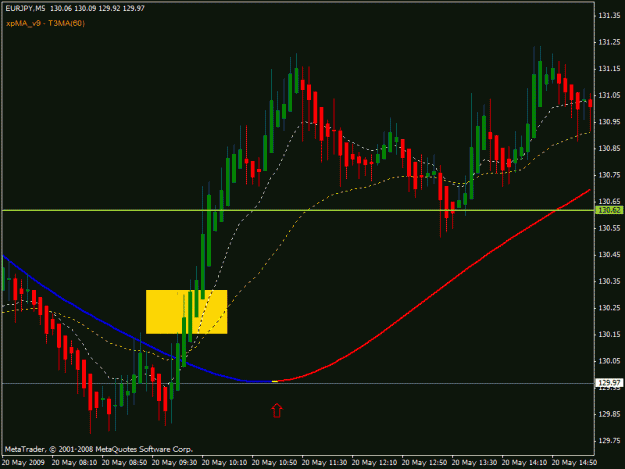Click the 20 May 11:30 time label

point(324,463)
